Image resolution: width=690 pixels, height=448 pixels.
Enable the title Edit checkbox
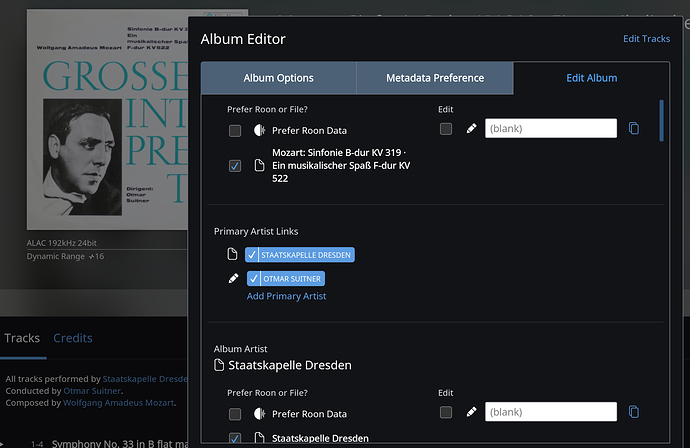click(446, 129)
